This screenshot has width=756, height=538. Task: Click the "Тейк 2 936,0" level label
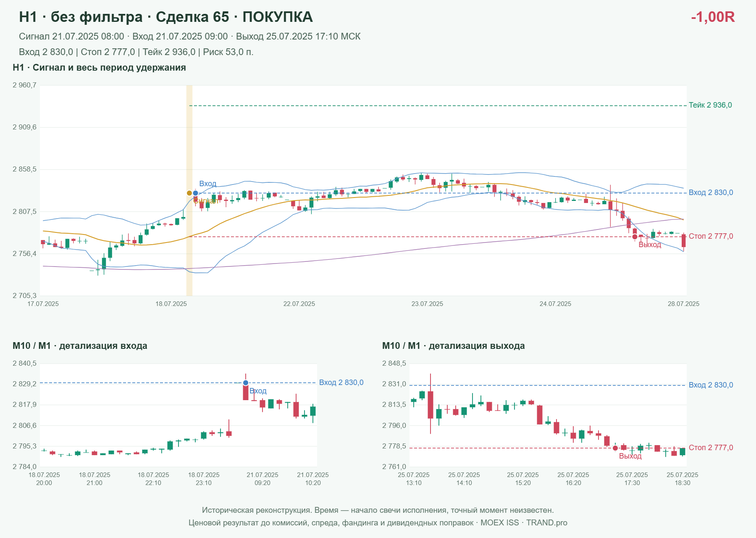pyautogui.click(x=710, y=105)
